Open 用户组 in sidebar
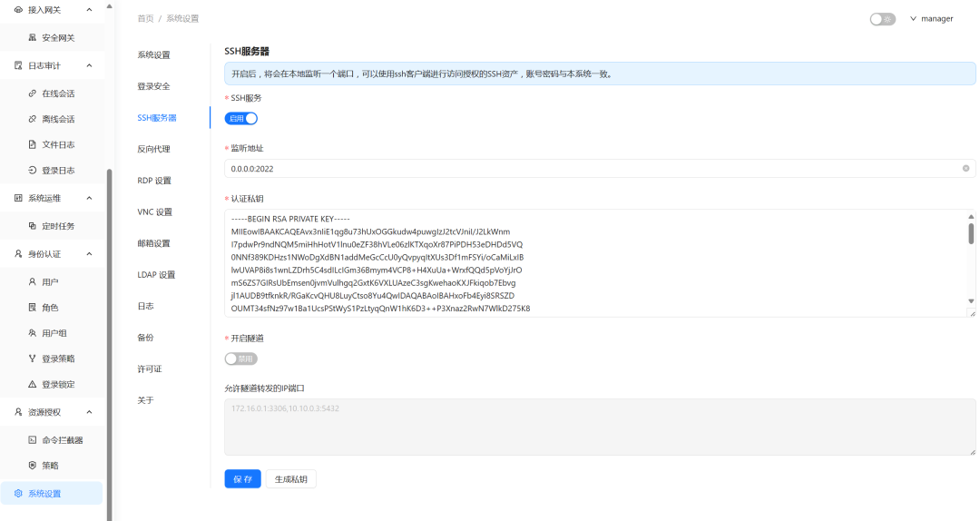The width and height of the screenshot is (980, 521). pyautogui.click(x=53, y=333)
